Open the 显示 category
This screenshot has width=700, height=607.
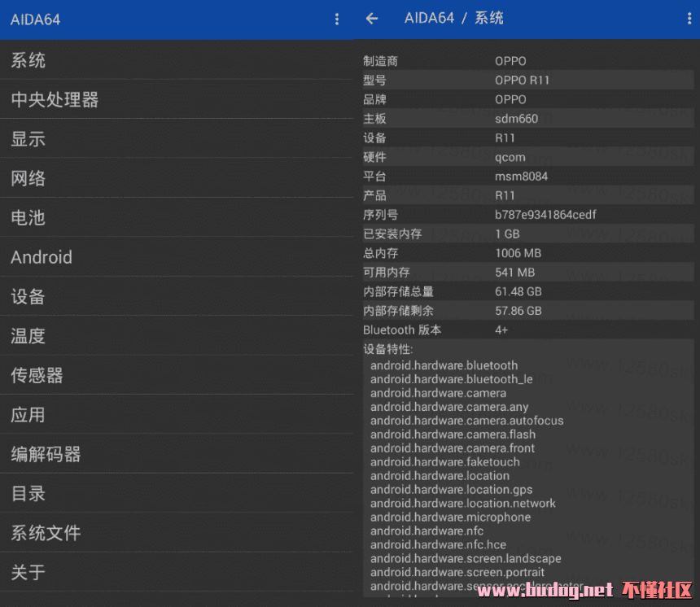177,139
